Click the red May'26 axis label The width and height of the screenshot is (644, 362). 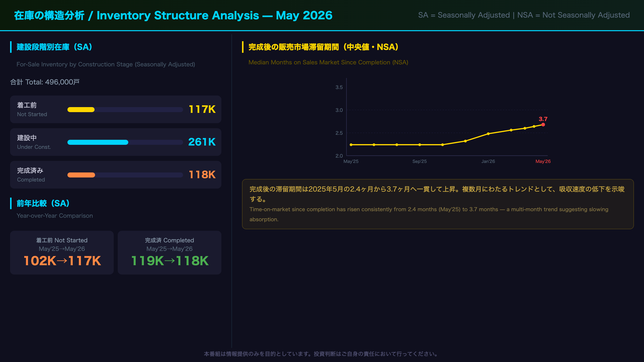pyautogui.click(x=543, y=161)
